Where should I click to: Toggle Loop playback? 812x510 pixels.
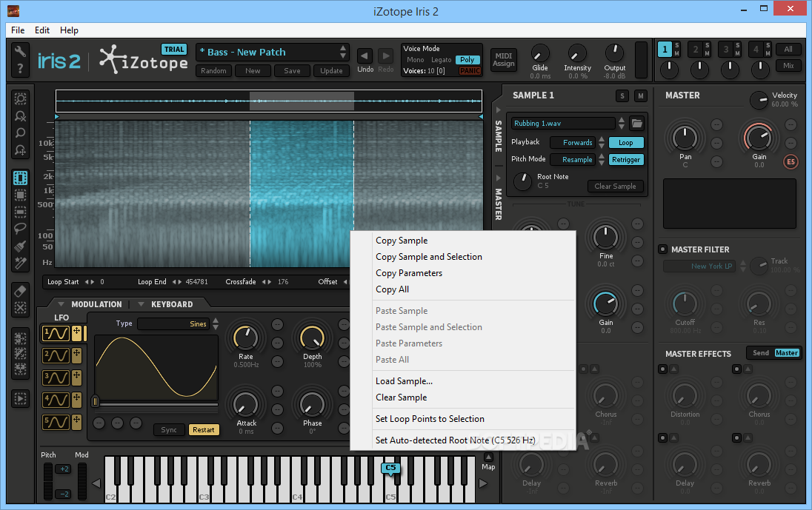tap(625, 143)
